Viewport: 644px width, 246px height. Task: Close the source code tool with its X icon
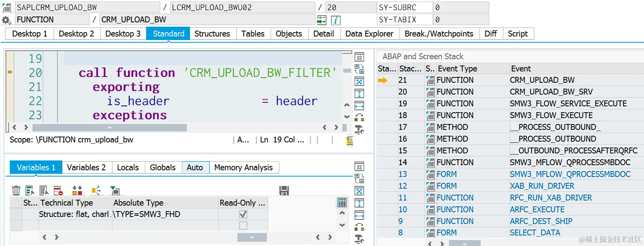pyautogui.click(x=359, y=57)
